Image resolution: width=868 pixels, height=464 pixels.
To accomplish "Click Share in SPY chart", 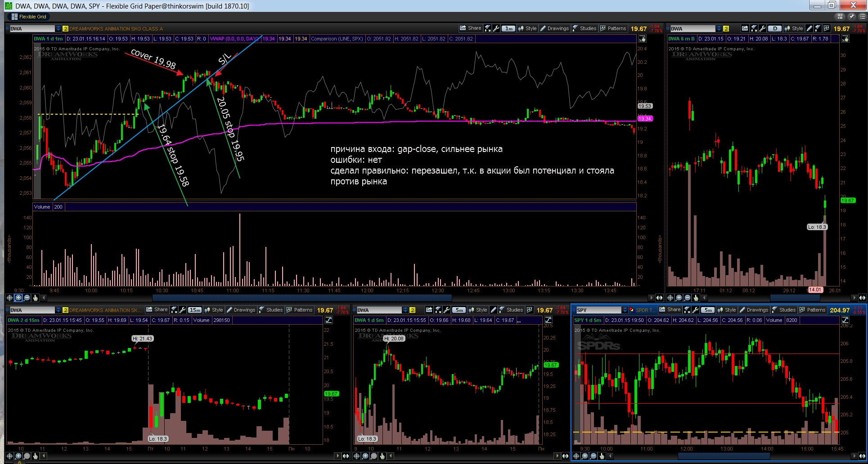I will click(670, 310).
